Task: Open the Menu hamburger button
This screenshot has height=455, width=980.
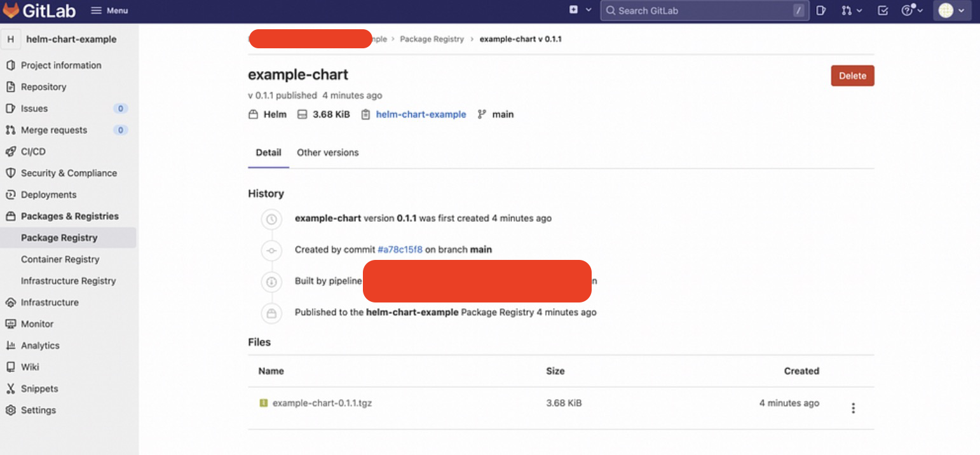Action: (109, 10)
